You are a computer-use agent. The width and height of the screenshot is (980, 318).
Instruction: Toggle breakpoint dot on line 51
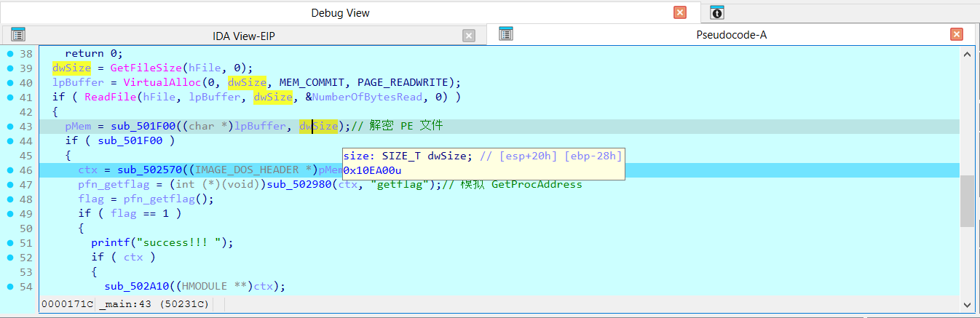[x=10, y=243]
